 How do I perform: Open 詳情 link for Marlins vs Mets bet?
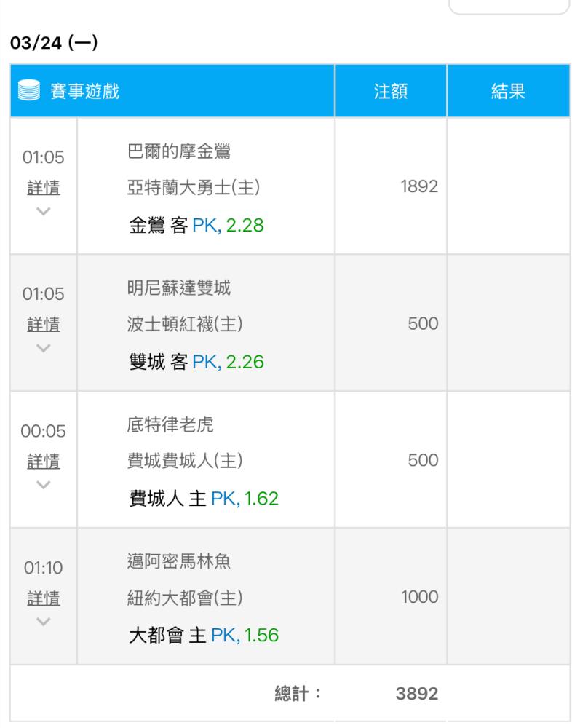[x=44, y=598]
